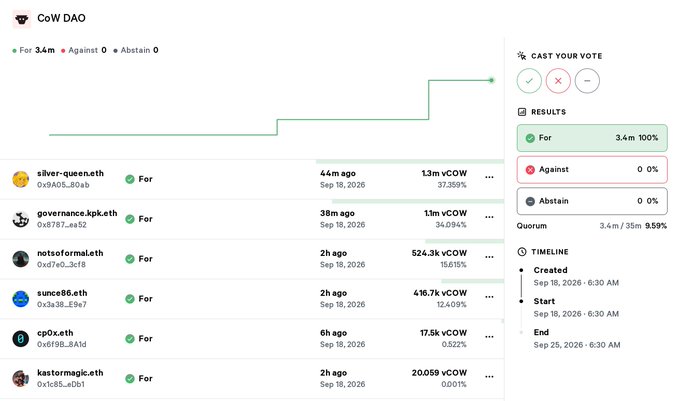Click the 44m ago timestamp
The width and height of the screenshot is (680, 401).
[338, 173]
